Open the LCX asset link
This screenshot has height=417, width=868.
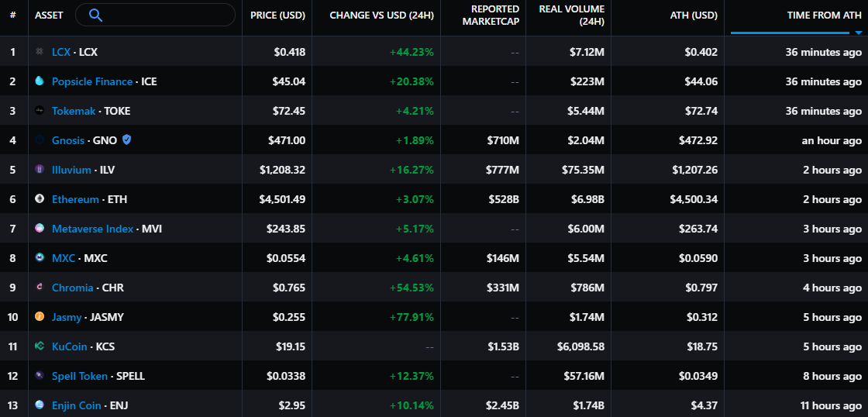pyautogui.click(x=60, y=52)
